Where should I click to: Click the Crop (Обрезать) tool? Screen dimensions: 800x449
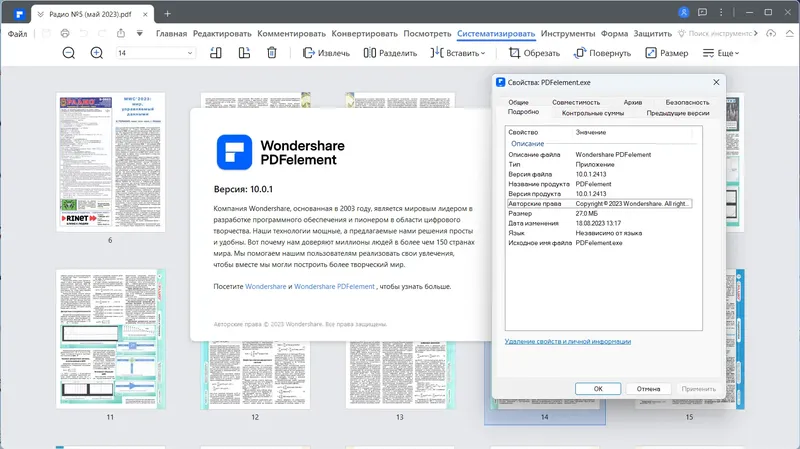[x=534, y=53]
